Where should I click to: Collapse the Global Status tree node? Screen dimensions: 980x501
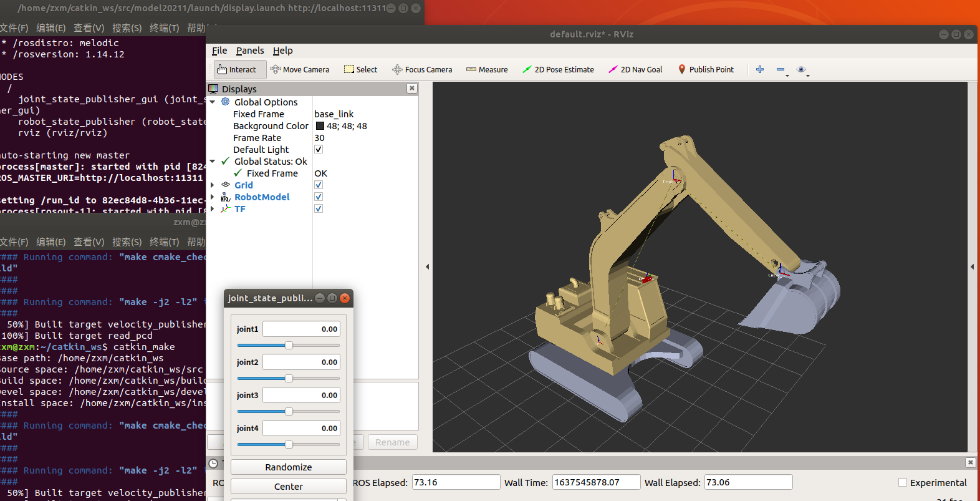[x=213, y=161]
